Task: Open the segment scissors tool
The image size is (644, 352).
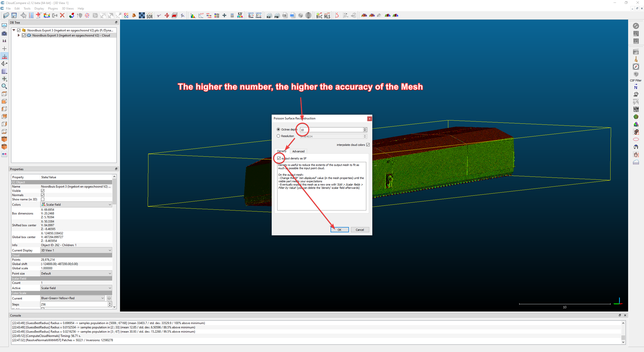Action: (159, 15)
